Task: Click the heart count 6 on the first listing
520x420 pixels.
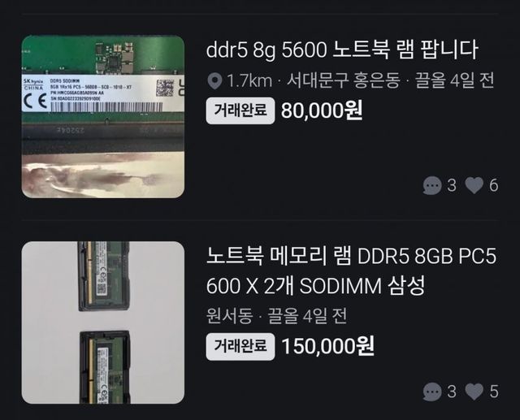Action: tap(493, 185)
